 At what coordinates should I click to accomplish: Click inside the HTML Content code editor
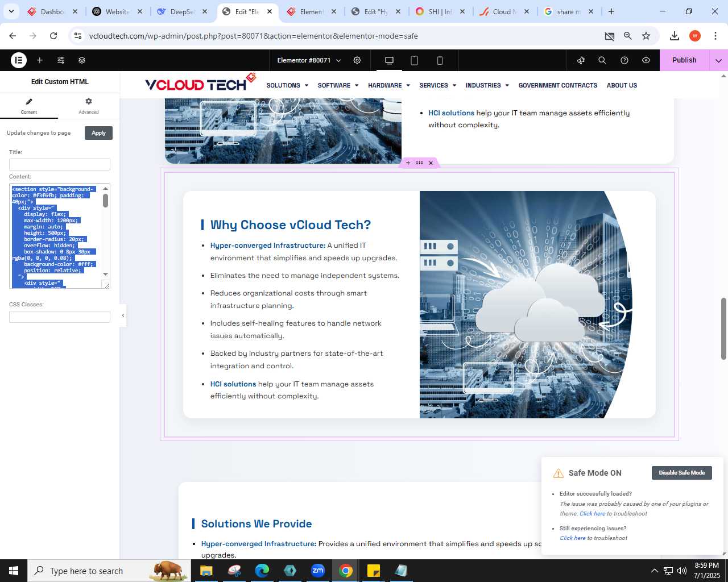(x=56, y=236)
